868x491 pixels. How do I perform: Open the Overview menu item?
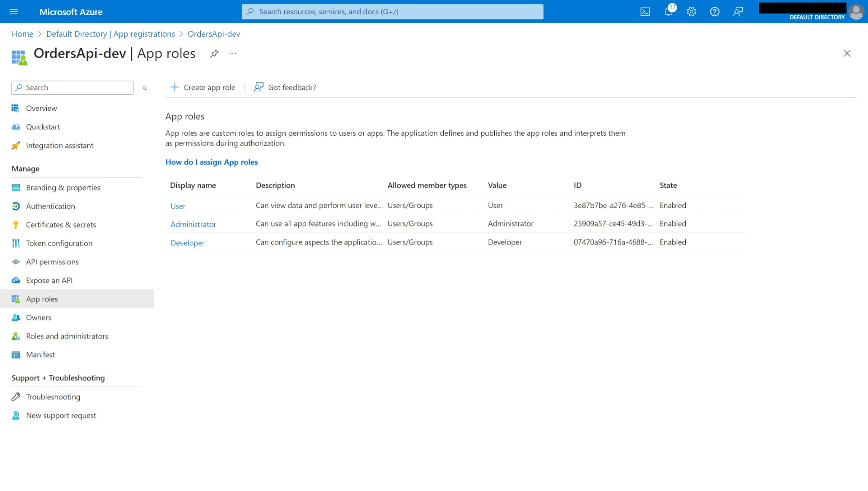(41, 108)
